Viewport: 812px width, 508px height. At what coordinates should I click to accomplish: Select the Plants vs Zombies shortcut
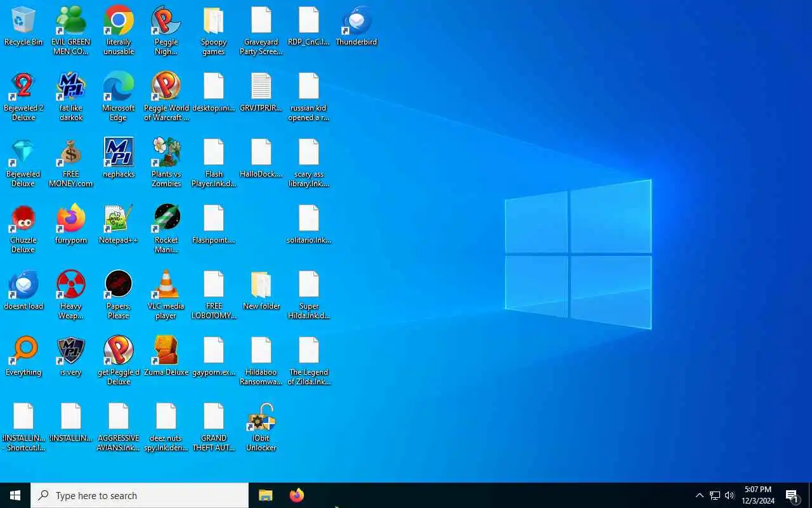click(166, 163)
